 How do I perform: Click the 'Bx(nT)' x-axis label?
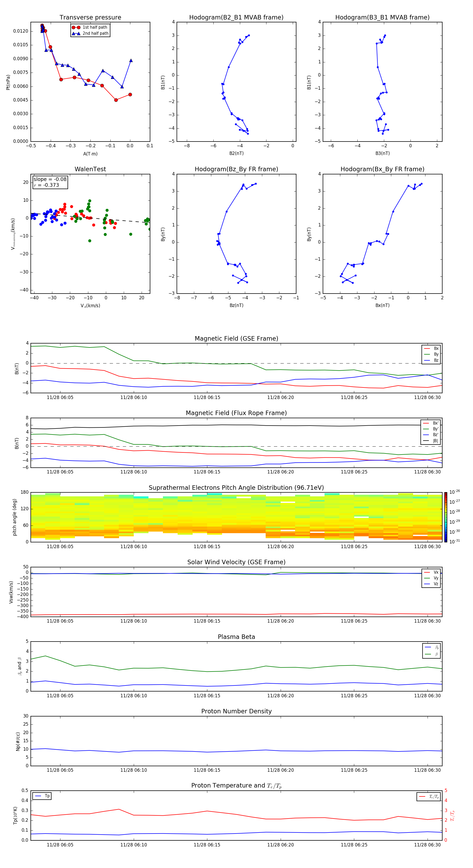[382, 305]
